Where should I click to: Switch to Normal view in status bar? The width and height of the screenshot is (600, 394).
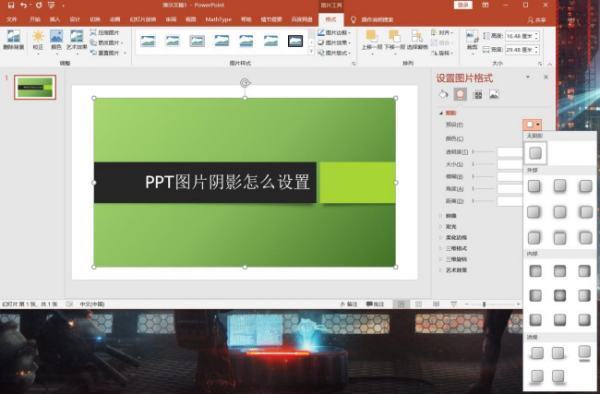[x=401, y=304]
